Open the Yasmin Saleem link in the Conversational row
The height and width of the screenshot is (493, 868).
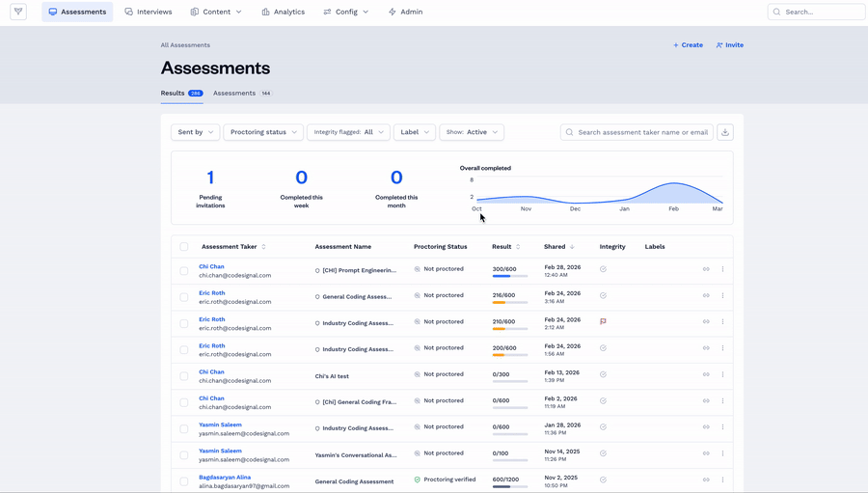[220, 451]
